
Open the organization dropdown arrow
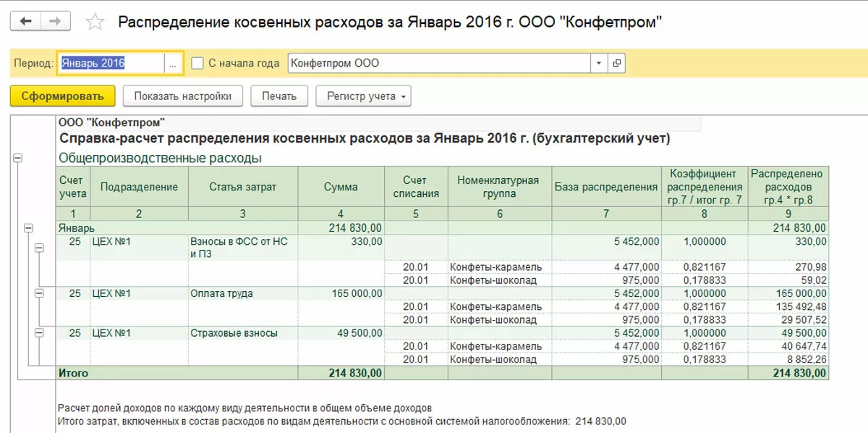pos(599,63)
